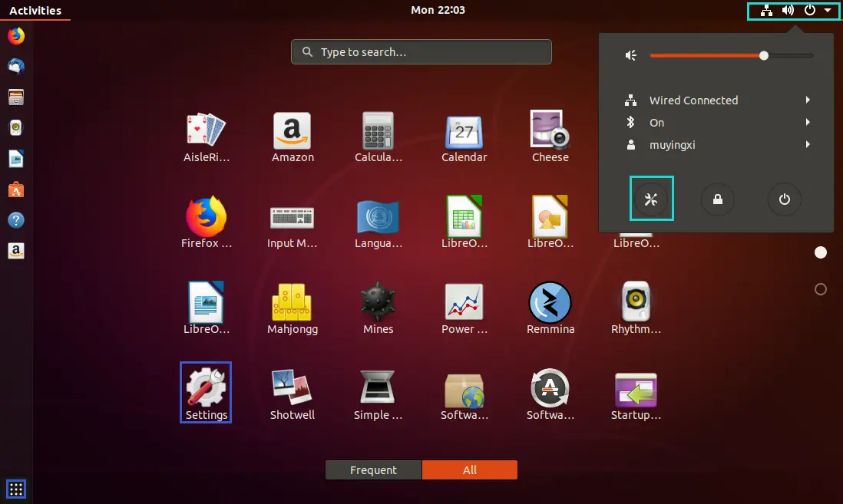Close the system menu via the top bar arrow
The image size is (843, 504).
pyautogui.click(x=828, y=10)
